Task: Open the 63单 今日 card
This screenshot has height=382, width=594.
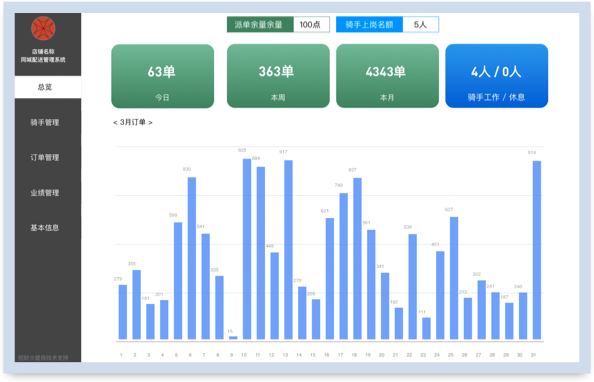Action: [x=163, y=76]
